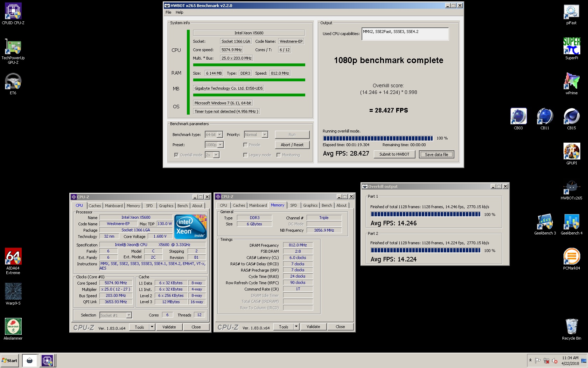Click the Part 2 progress bar
588x368 pixels.
(426, 250)
